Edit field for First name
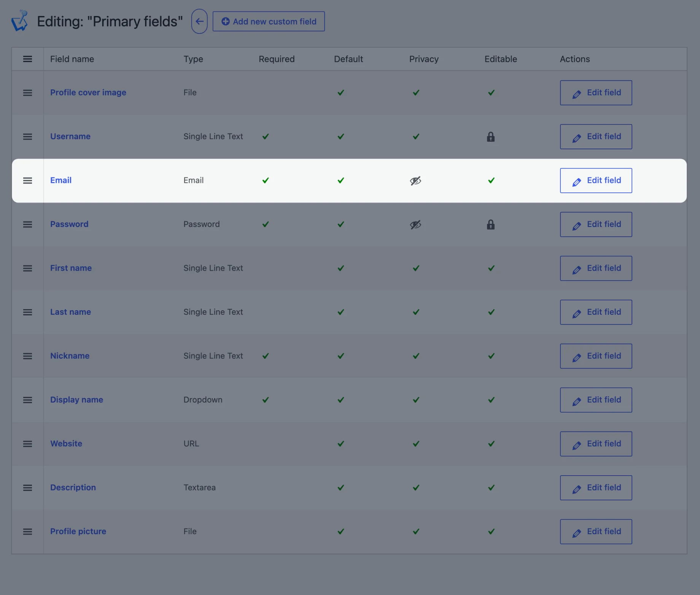The width and height of the screenshot is (700, 595). (x=596, y=268)
